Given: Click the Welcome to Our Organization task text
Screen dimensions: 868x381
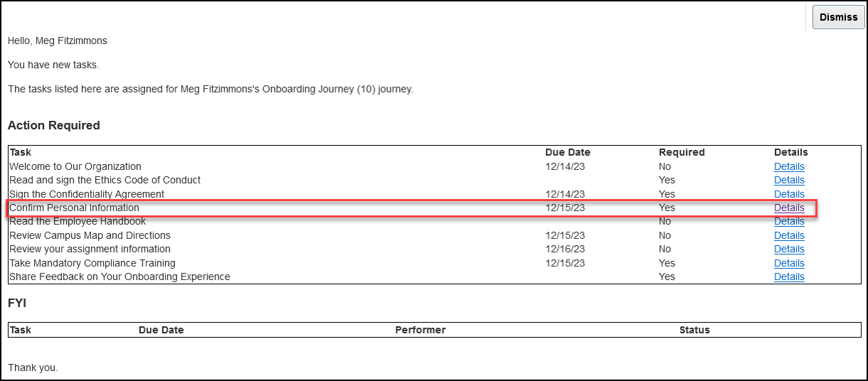Looking at the screenshot, I should [75, 166].
